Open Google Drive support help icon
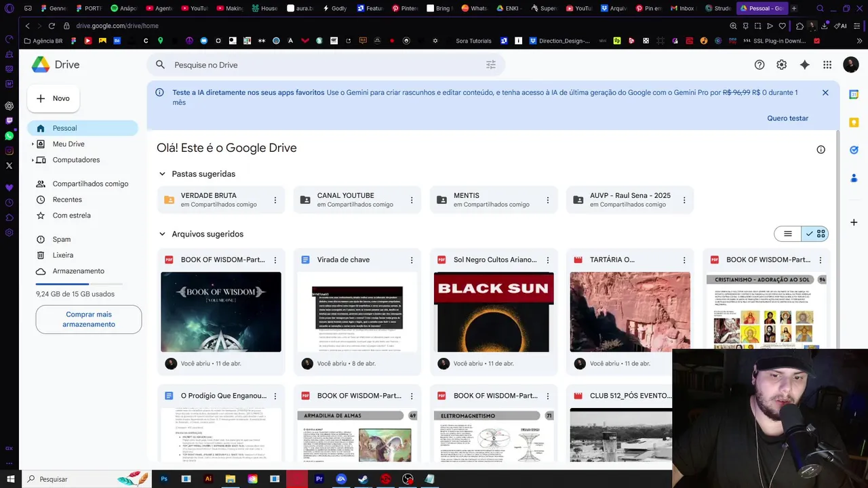Viewport: 868px width, 488px height. coord(759,64)
